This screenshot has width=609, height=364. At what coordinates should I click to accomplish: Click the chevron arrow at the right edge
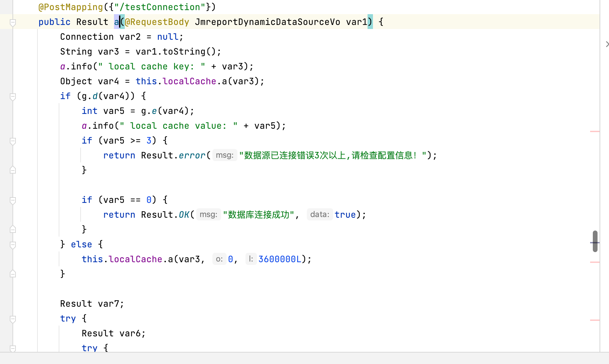click(607, 44)
